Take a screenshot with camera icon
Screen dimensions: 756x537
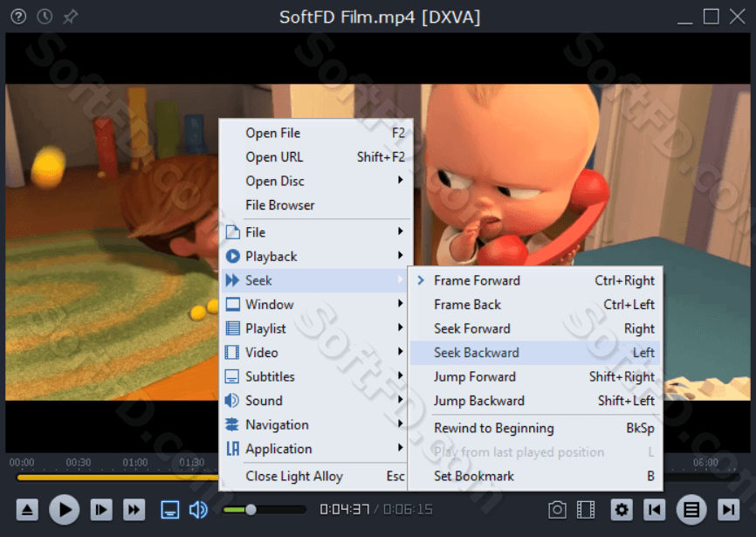(557, 510)
